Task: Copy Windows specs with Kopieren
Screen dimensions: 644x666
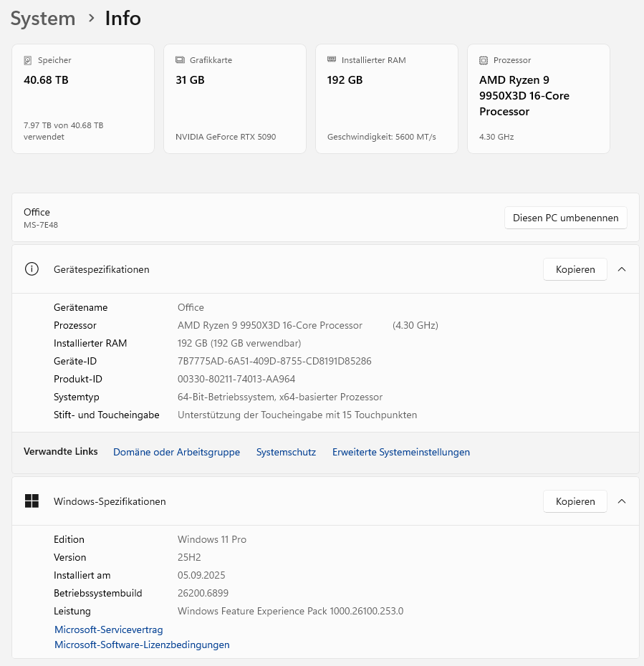Action: pos(575,501)
